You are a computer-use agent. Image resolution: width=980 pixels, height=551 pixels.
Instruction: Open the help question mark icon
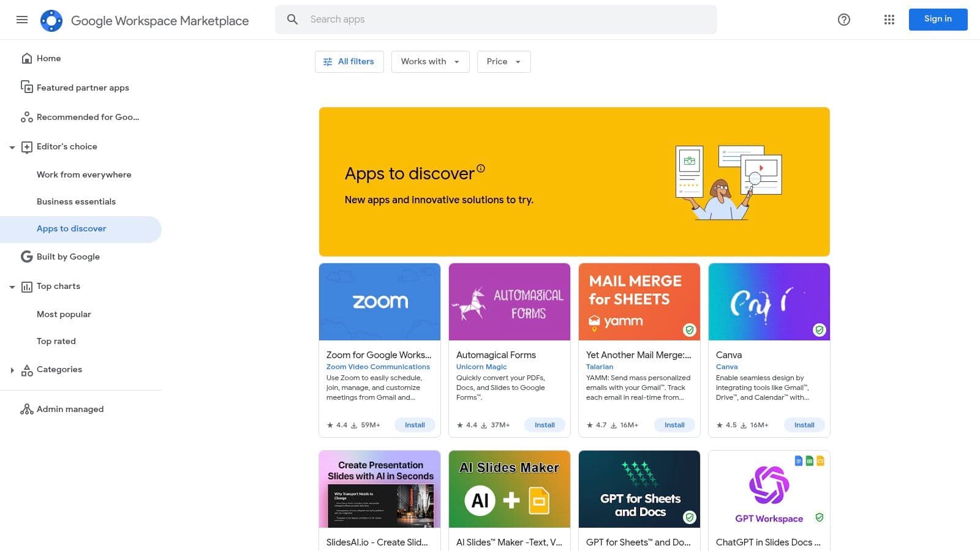pyautogui.click(x=843, y=20)
